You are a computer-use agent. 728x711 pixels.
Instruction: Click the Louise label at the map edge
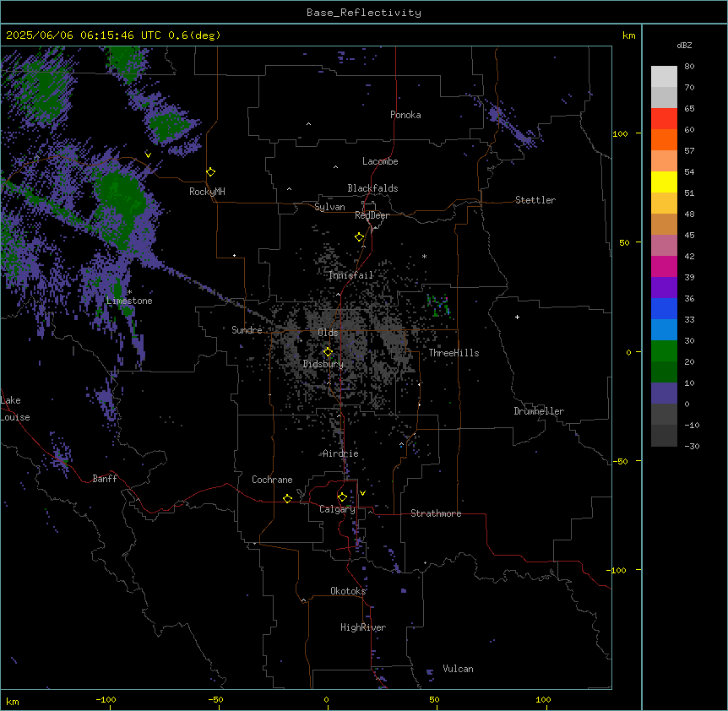15,417
